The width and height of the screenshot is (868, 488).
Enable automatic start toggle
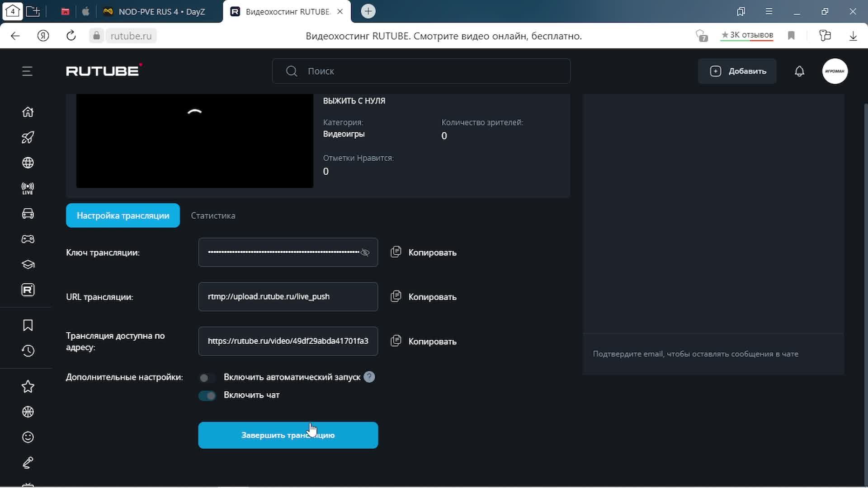tap(207, 378)
